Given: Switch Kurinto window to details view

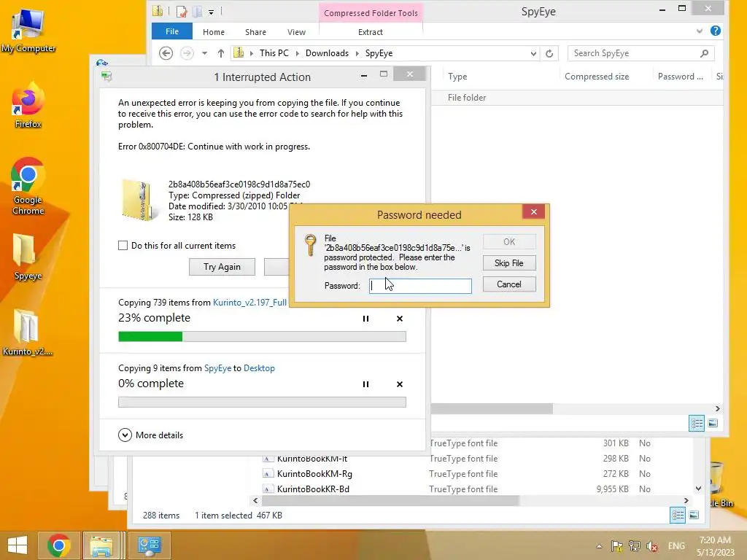Looking at the screenshot, I should (x=678, y=515).
